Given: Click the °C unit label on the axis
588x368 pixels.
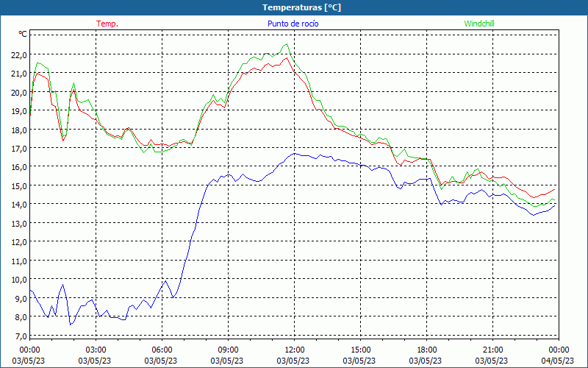Looking at the screenshot, I should click(23, 34).
